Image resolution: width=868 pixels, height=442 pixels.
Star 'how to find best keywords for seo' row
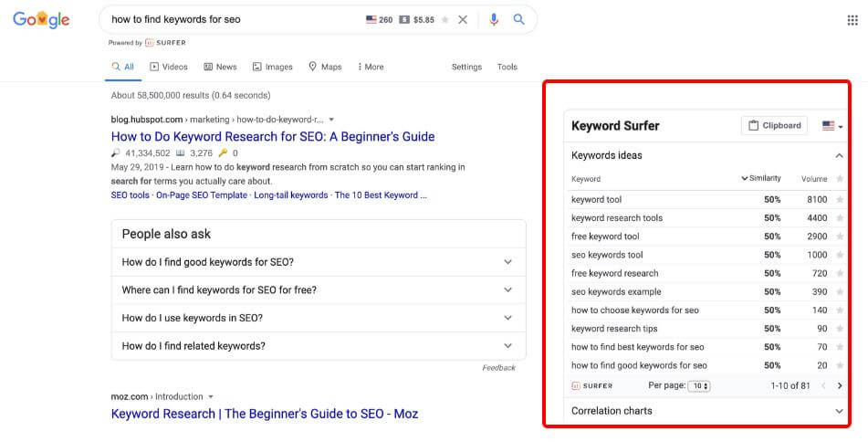[x=840, y=347]
